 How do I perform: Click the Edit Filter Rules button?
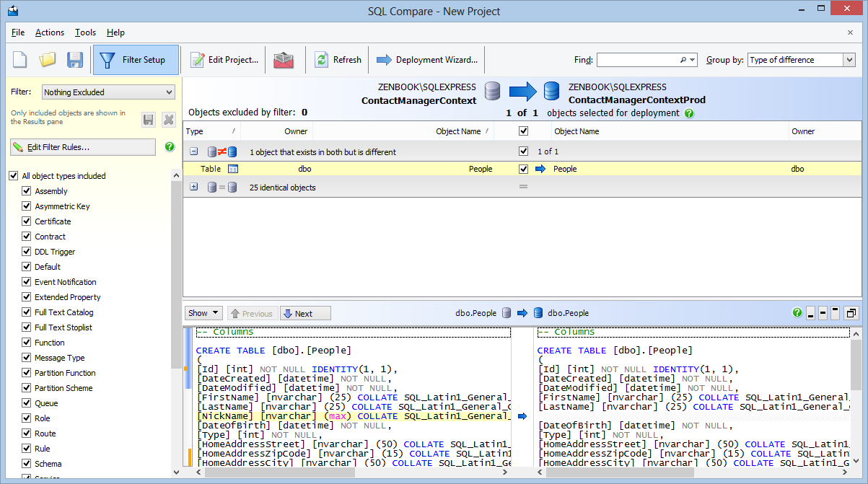pos(83,148)
